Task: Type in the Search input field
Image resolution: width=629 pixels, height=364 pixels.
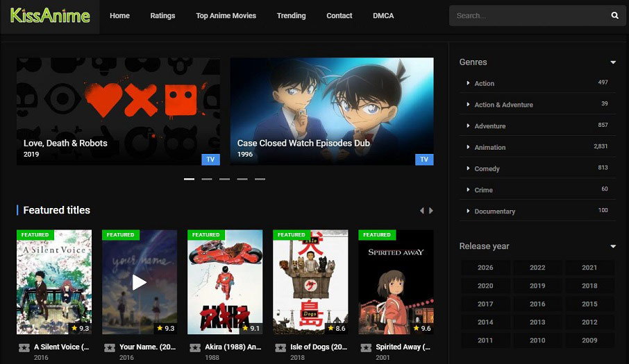Action: click(x=528, y=15)
